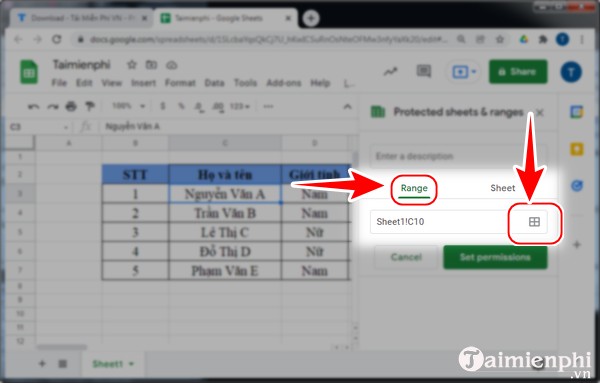Open the Data menu

[x=214, y=83]
